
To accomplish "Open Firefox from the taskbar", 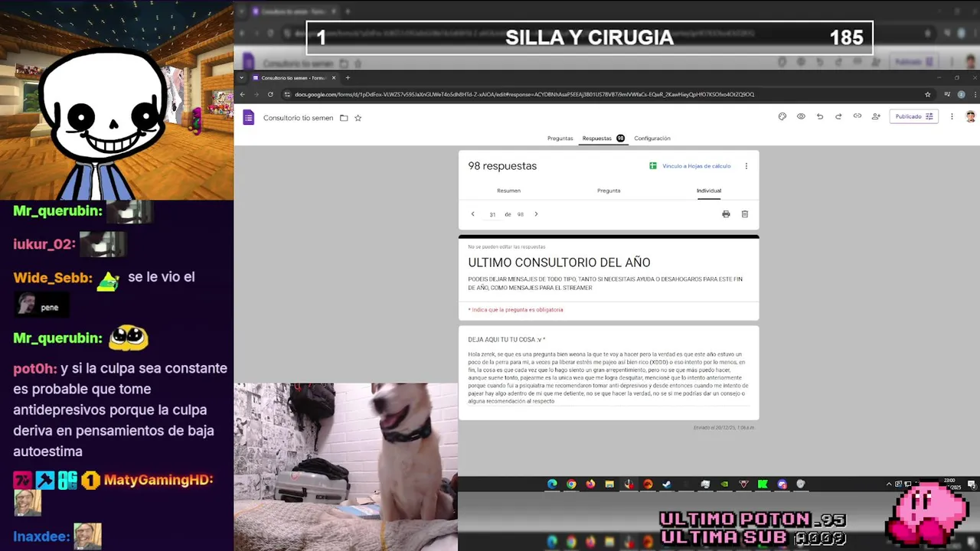I will pyautogui.click(x=590, y=484).
